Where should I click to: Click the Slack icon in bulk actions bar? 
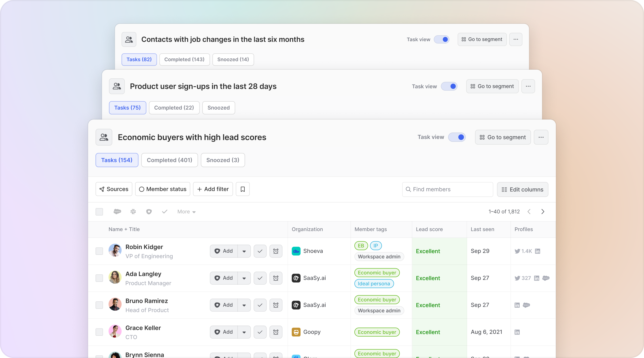tap(133, 212)
